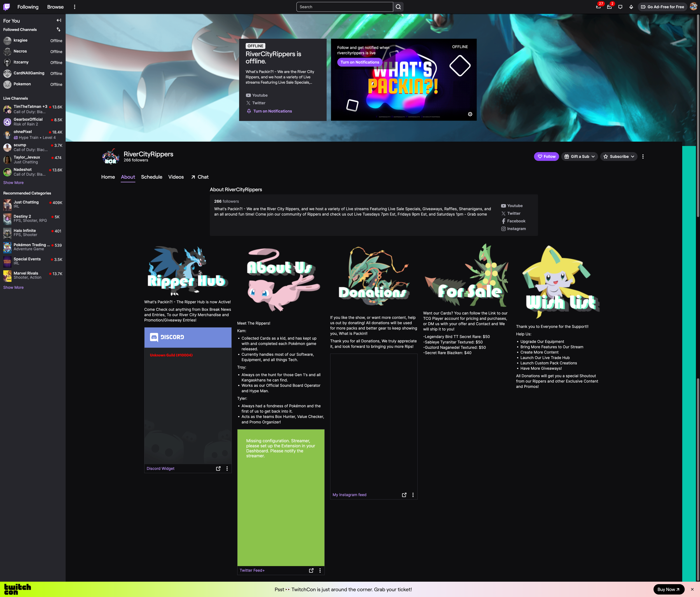Open the Ripper Hub panel image
This screenshot has height=597, width=700.
(x=188, y=270)
